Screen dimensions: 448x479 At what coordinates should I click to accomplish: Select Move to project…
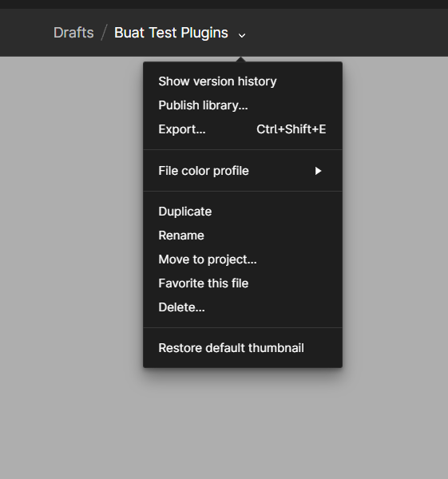(x=243, y=259)
